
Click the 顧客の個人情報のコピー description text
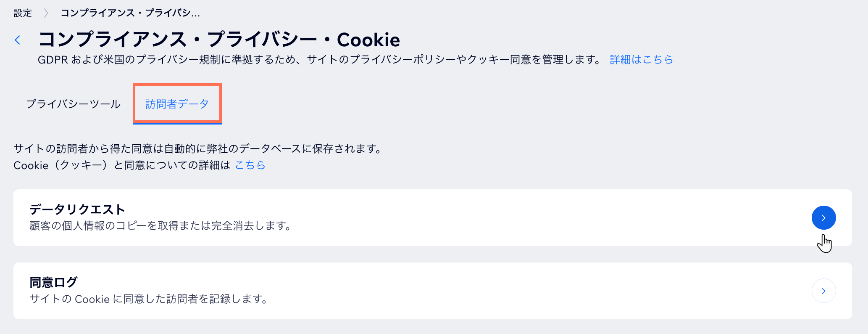click(160, 226)
